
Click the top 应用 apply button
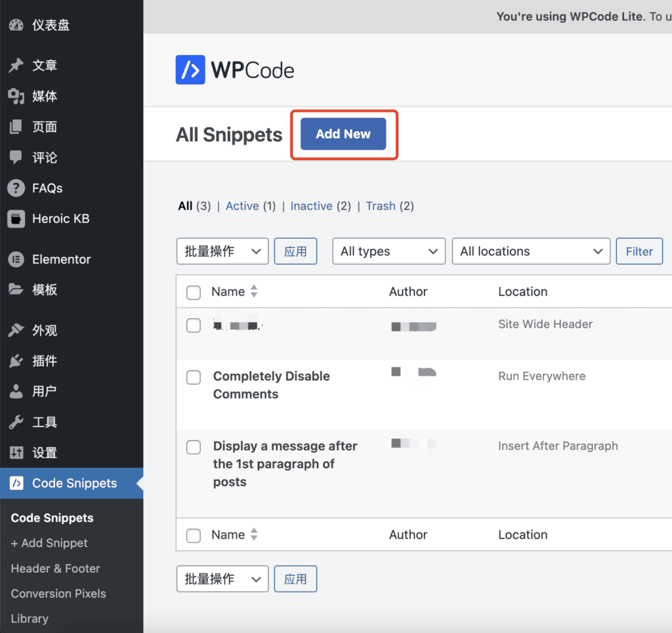tap(295, 251)
